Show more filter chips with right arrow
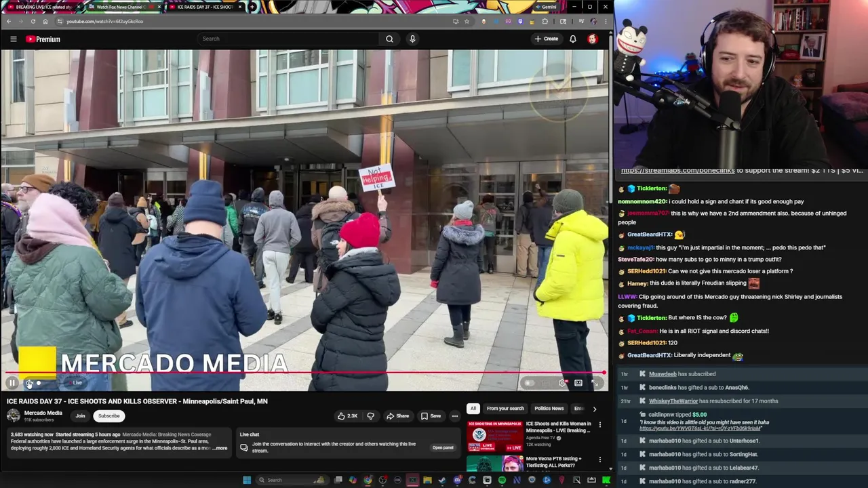 [x=595, y=409]
